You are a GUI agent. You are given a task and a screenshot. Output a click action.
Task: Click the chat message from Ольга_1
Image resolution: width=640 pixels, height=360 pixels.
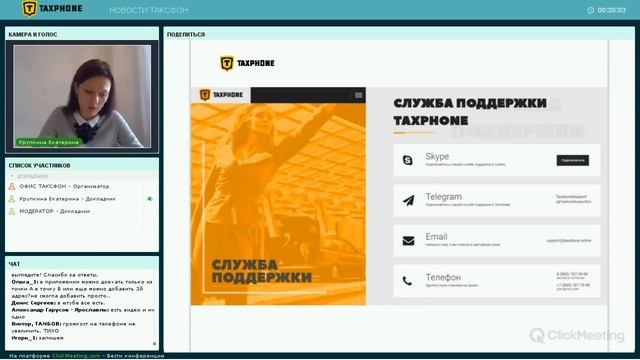(82, 289)
